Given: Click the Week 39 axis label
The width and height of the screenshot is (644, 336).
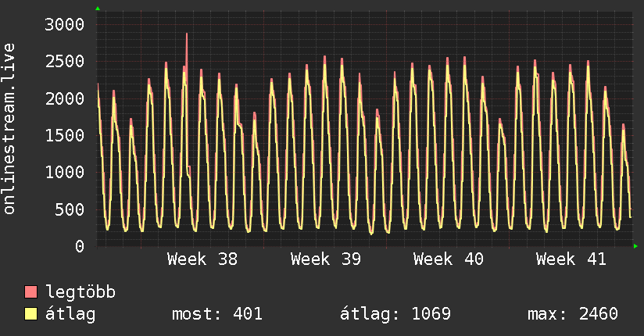Looking at the screenshot, I should pos(325,259).
